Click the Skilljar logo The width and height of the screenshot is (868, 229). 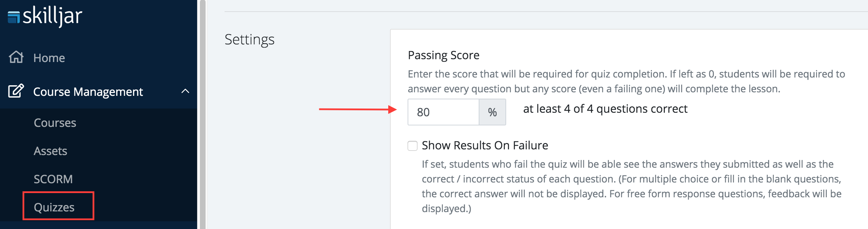pos(45,16)
